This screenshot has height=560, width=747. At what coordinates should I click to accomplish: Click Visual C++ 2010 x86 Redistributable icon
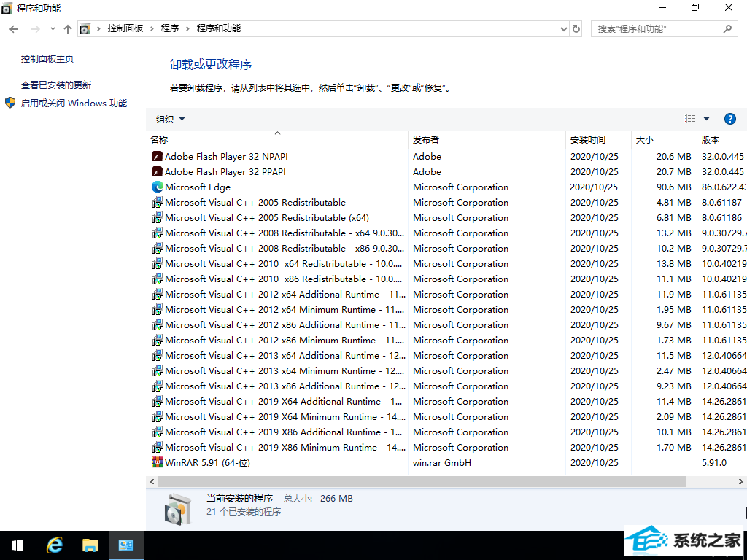click(x=158, y=279)
